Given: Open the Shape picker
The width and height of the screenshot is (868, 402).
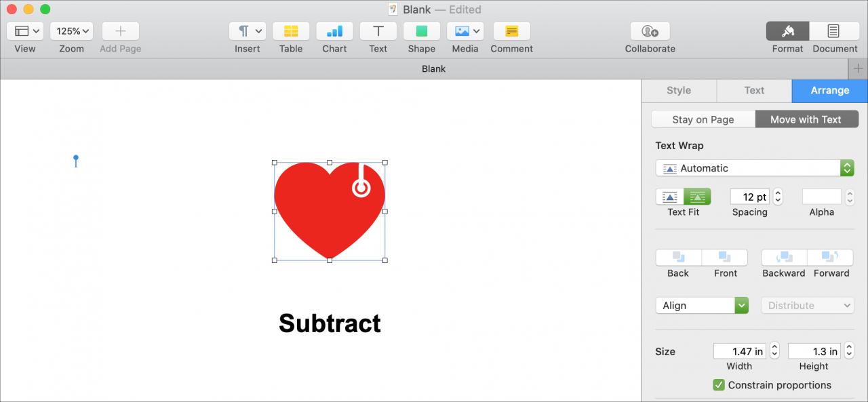Looking at the screenshot, I should click(422, 31).
